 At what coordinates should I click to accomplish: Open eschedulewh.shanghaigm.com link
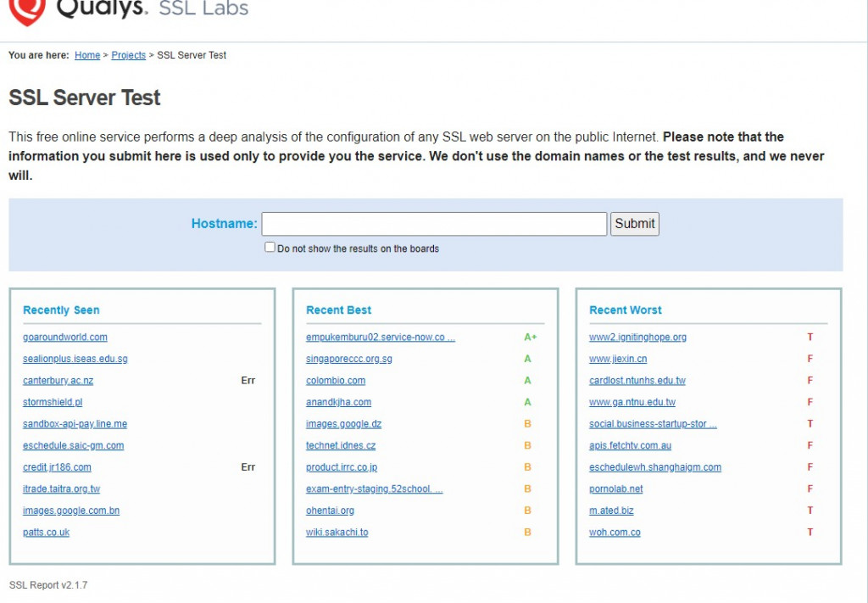point(655,466)
